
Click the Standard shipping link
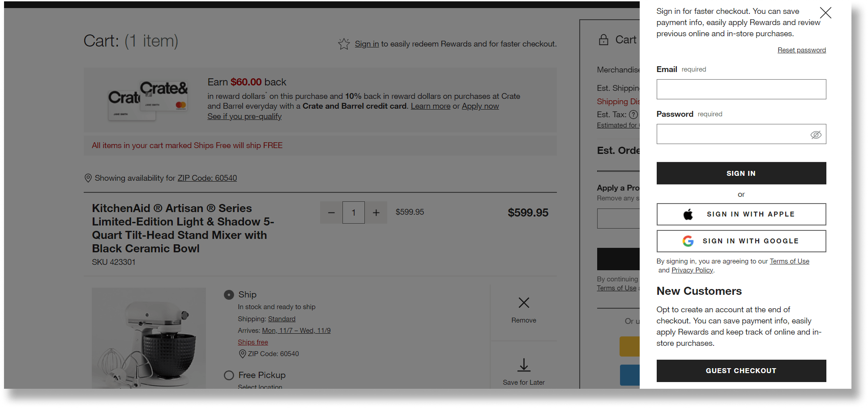tap(282, 319)
